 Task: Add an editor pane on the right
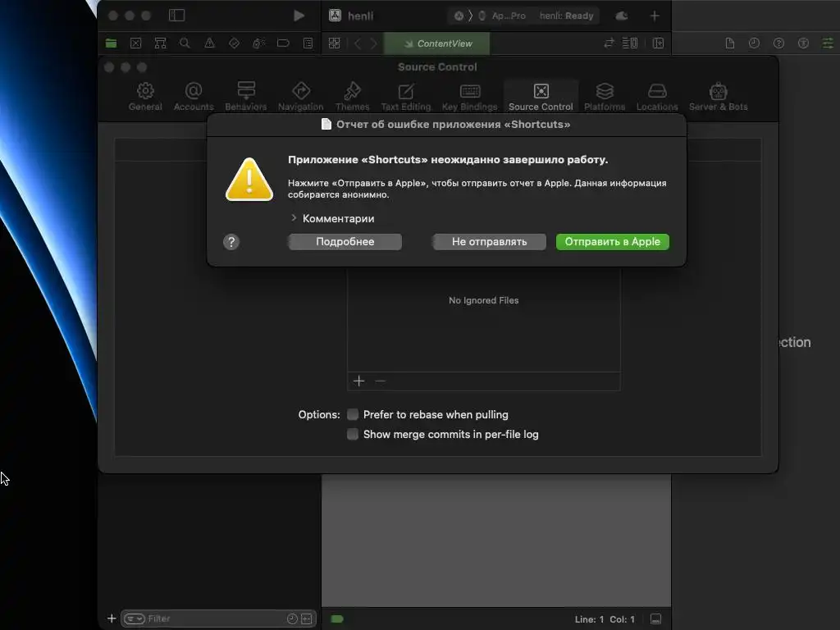(x=659, y=43)
